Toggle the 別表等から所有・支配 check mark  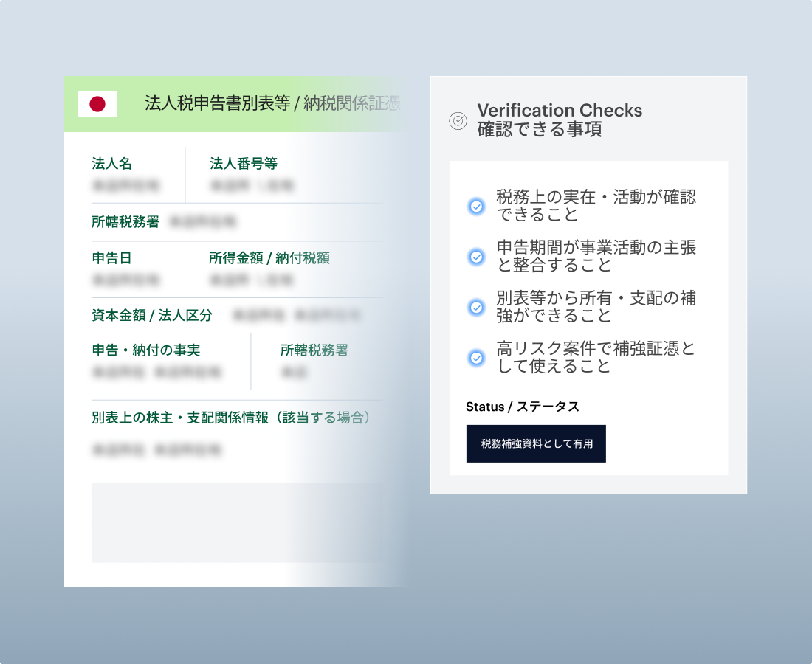(x=477, y=308)
